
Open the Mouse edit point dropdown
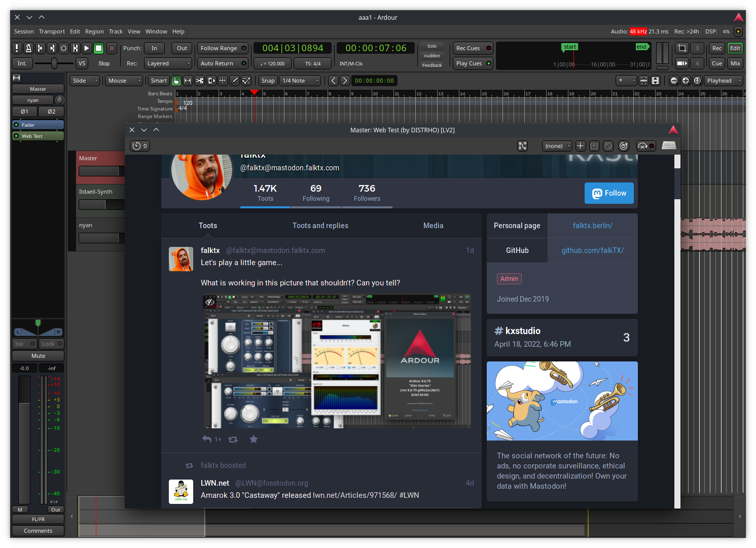point(124,81)
